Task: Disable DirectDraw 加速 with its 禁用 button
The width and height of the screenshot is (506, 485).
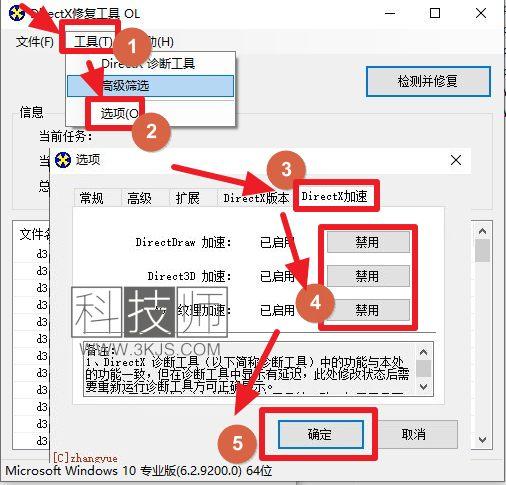Action: (x=368, y=242)
